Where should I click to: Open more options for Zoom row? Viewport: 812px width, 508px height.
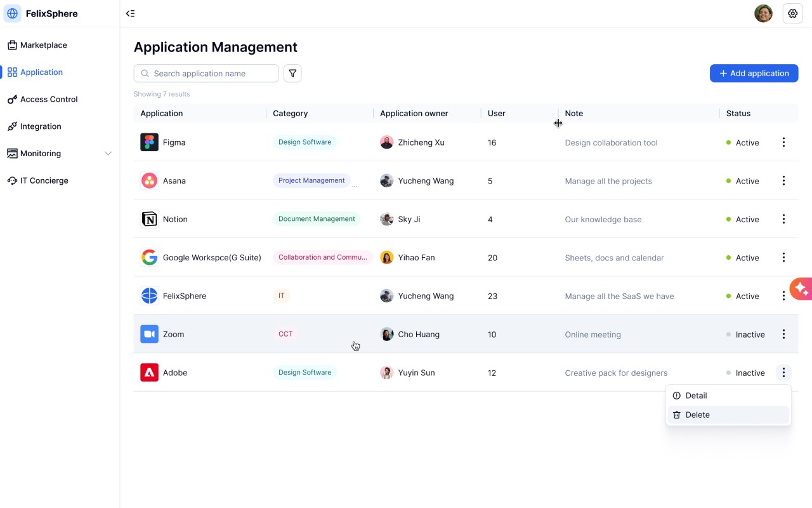(783, 334)
